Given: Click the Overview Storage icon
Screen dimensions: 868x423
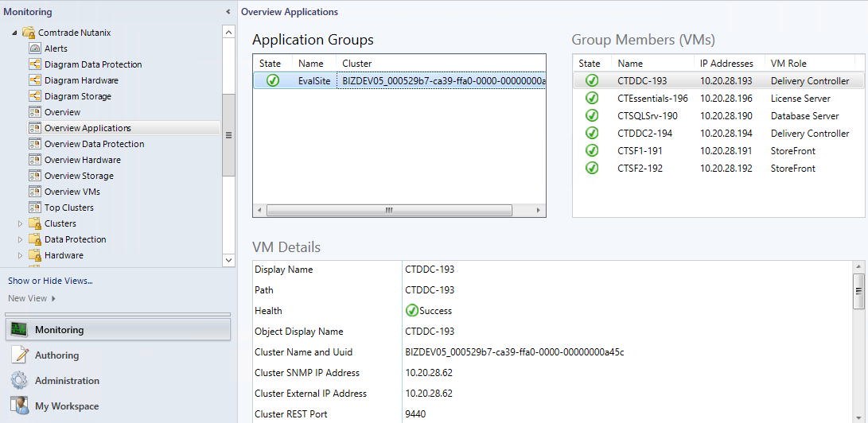Looking at the screenshot, I should coord(35,176).
